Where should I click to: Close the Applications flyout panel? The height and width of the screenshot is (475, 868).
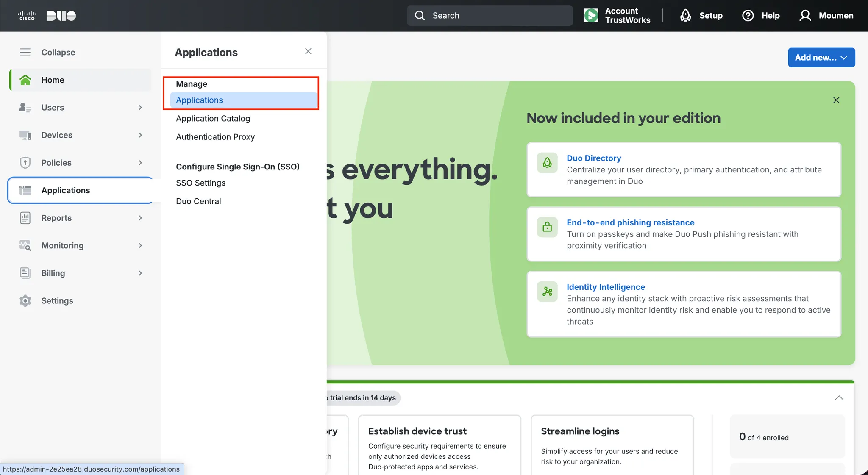308,51
